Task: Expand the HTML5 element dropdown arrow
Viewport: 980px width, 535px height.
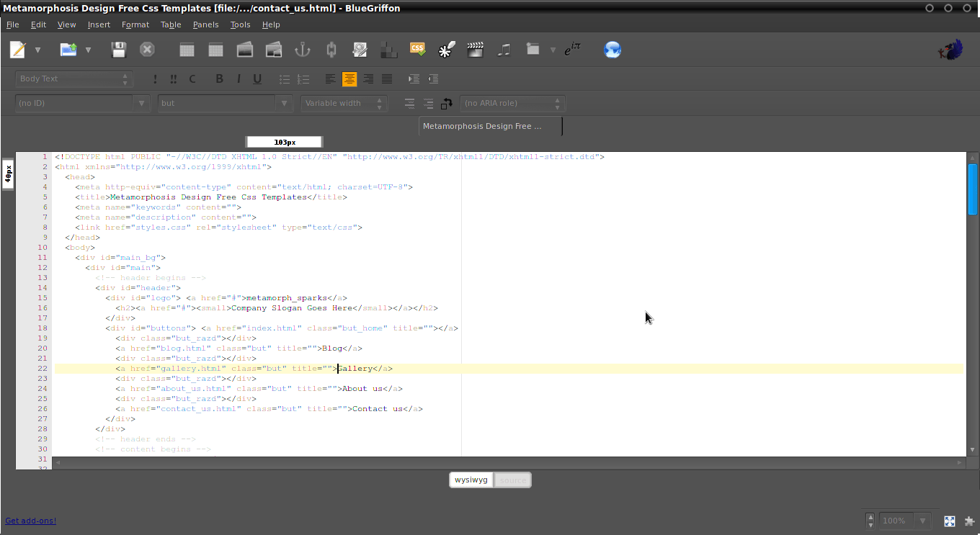Action: tap(553, 50)
